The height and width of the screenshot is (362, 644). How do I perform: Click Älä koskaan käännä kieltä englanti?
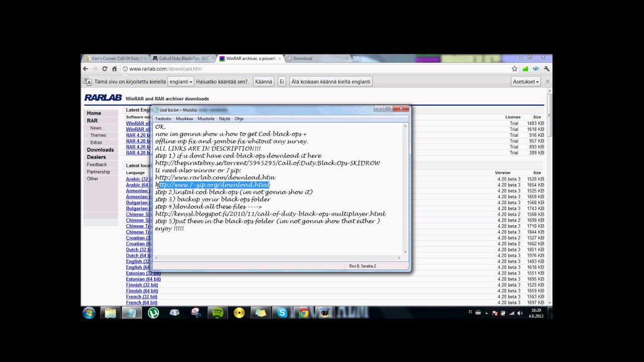click(x=331, y=81)
